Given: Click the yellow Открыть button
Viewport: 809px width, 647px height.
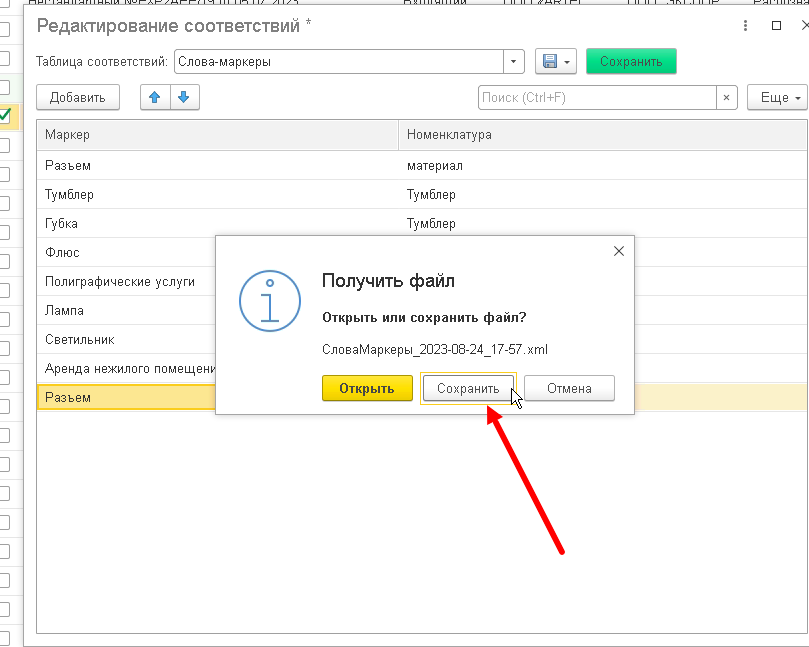Looking at the screenshot, I should (367, 389).
